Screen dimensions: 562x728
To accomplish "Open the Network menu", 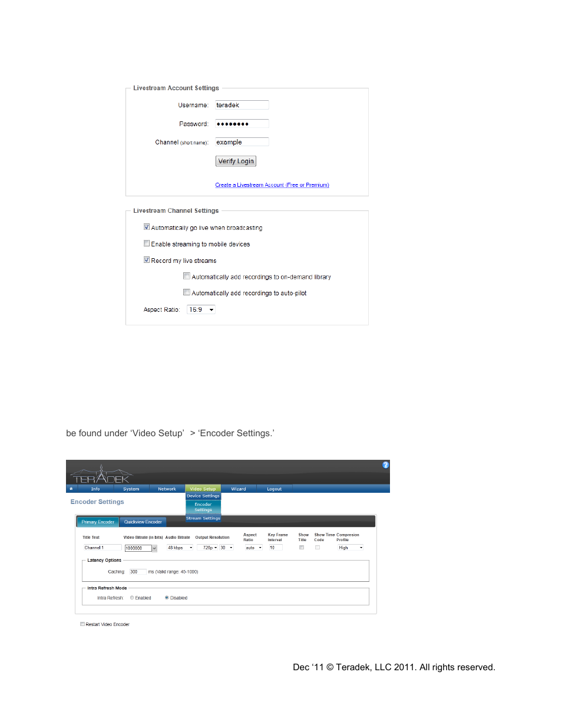I will (167, 489).
